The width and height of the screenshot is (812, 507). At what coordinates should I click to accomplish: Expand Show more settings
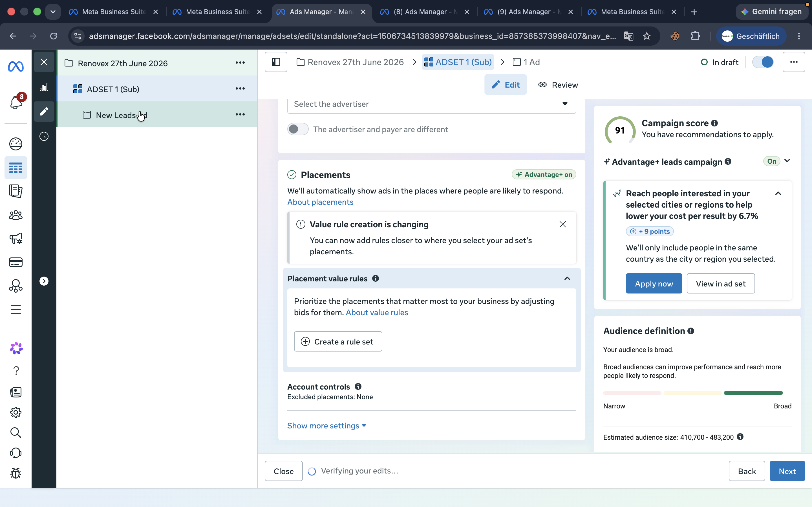(326, 426)
